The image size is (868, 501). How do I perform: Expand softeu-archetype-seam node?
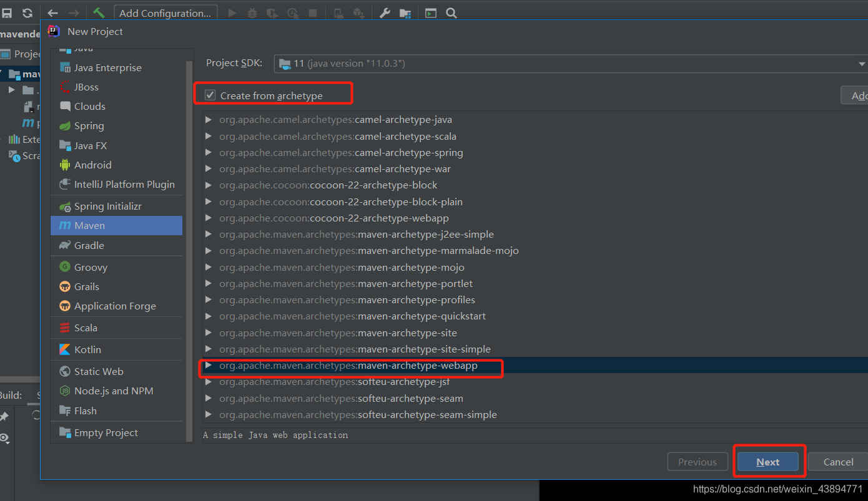point(208,398)
